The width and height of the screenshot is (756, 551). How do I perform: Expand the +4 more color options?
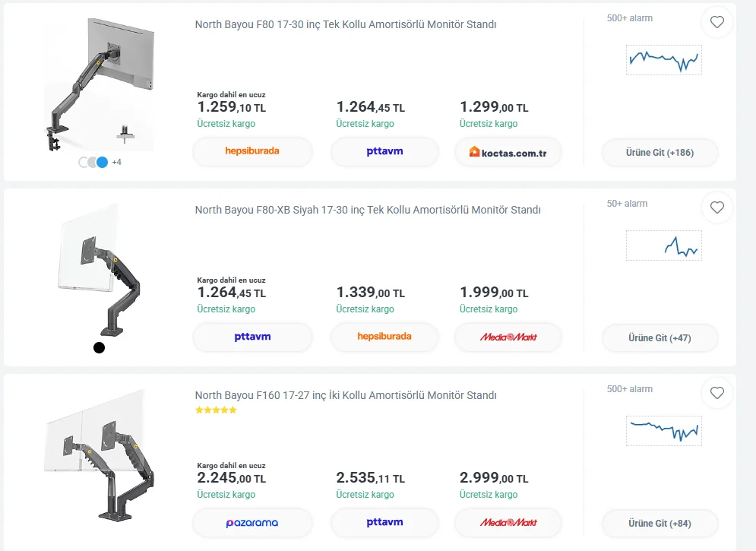(x=116, y=162)
